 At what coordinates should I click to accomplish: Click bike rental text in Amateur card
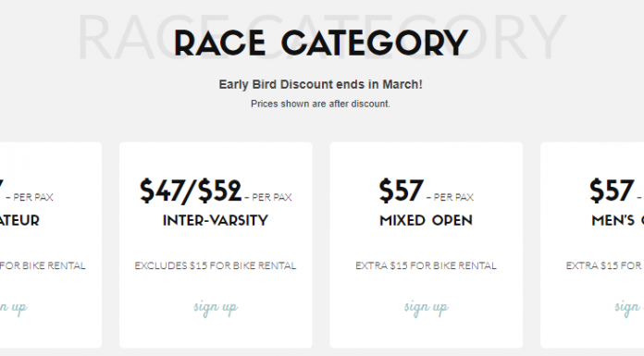[x=43, y=265]
